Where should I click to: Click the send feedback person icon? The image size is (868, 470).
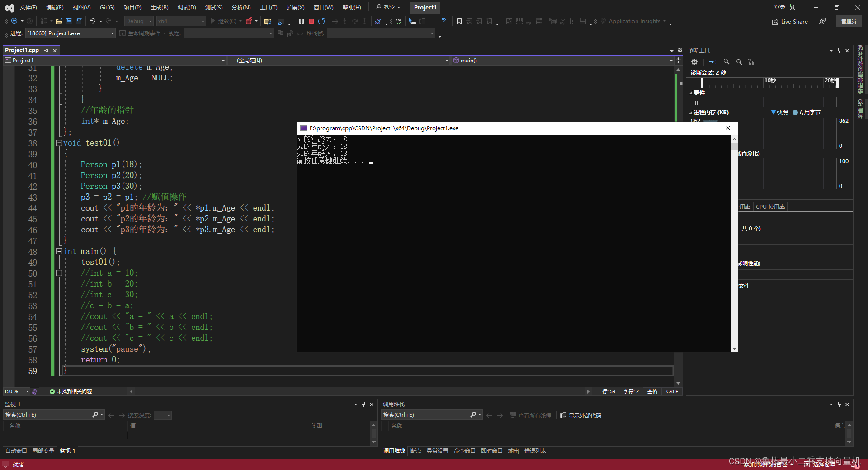point(822,21)
